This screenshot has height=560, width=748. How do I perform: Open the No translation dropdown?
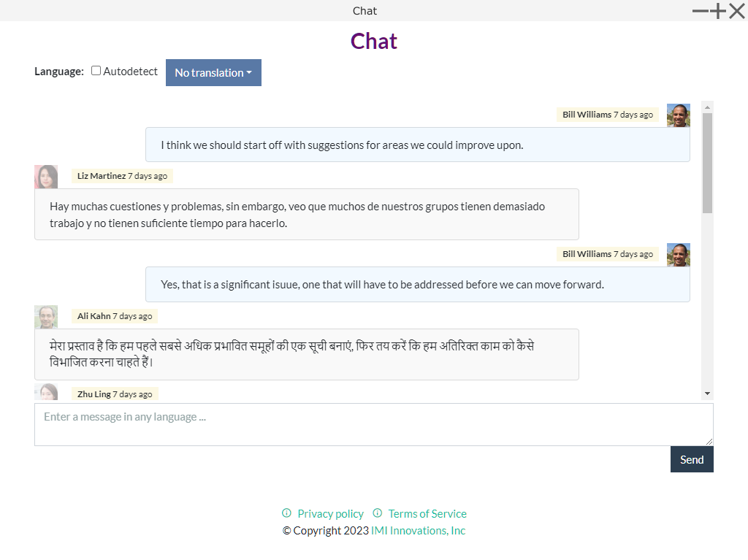tap(213, 72)
